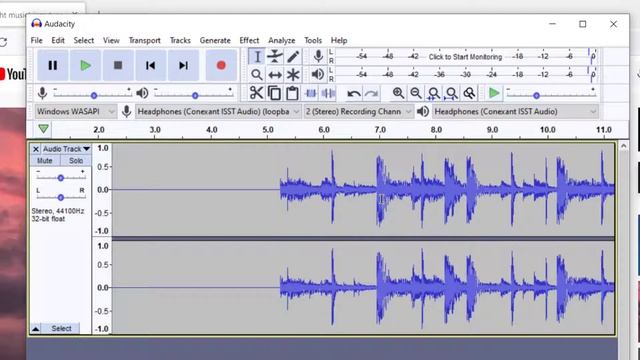
Task: Select the Draw (pencil) tool
Action: [293, 57]
